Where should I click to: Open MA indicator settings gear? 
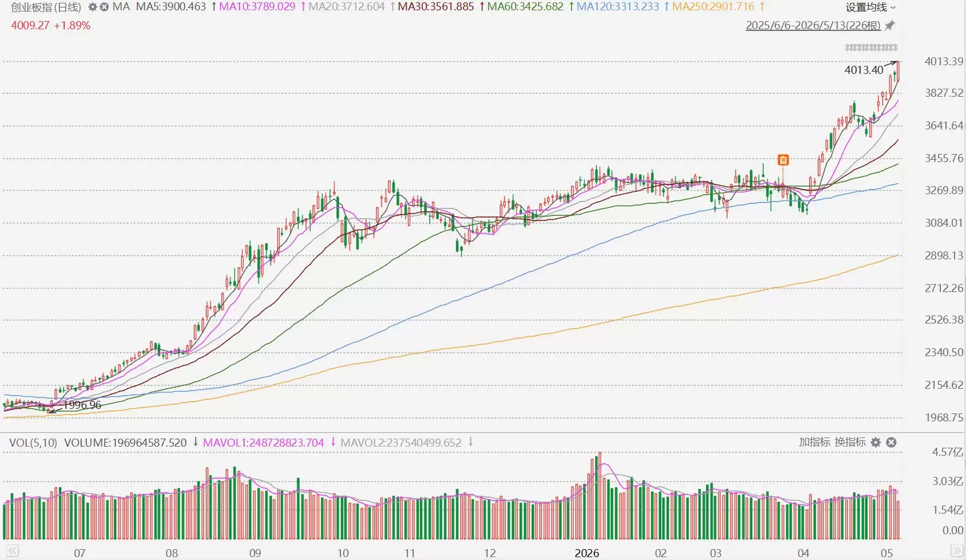(x=92, y=7)
